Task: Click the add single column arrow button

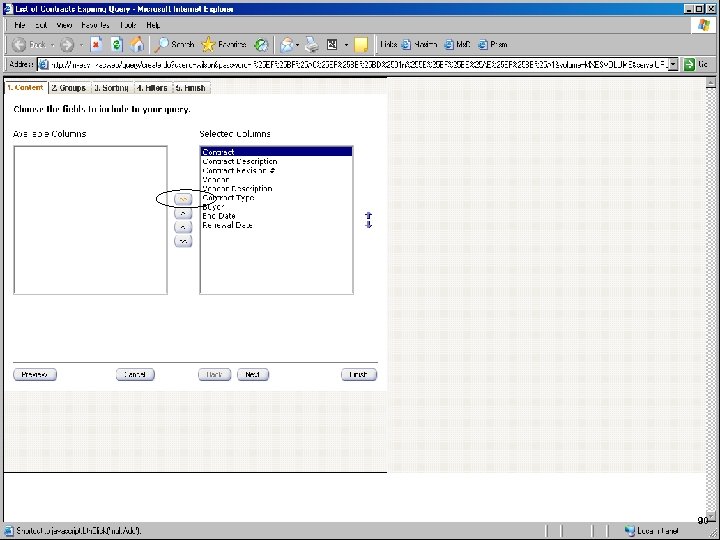Action: click(183, 213)
